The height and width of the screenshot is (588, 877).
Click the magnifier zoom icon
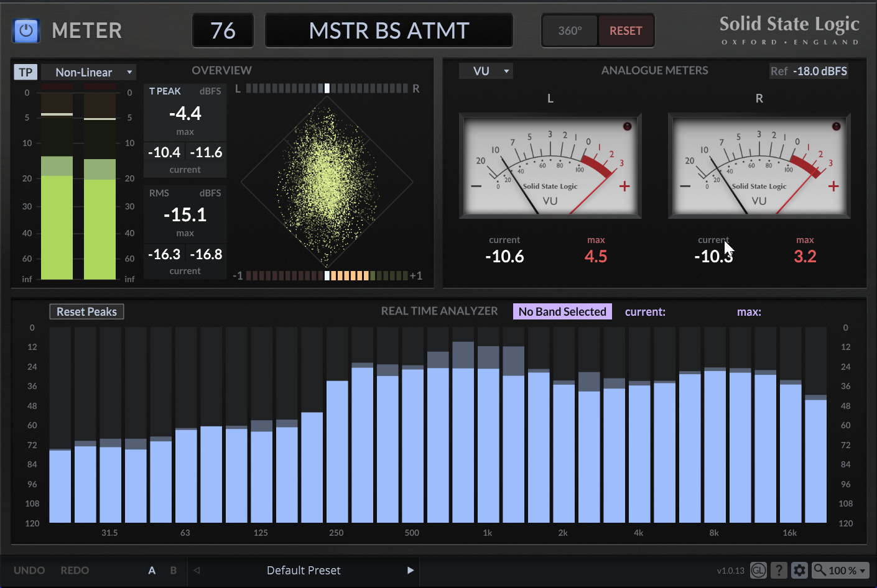pos(820,569)
